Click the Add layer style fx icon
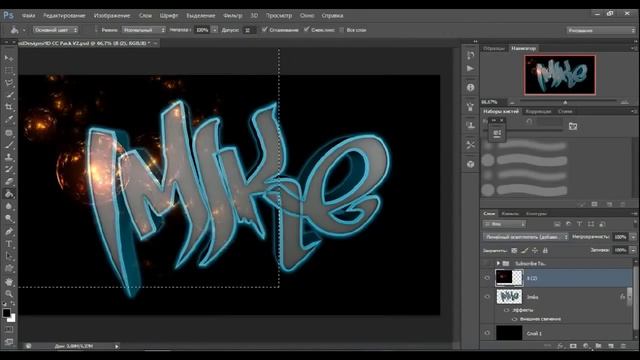Screen dimensions: 640x360 click(560, 346)
